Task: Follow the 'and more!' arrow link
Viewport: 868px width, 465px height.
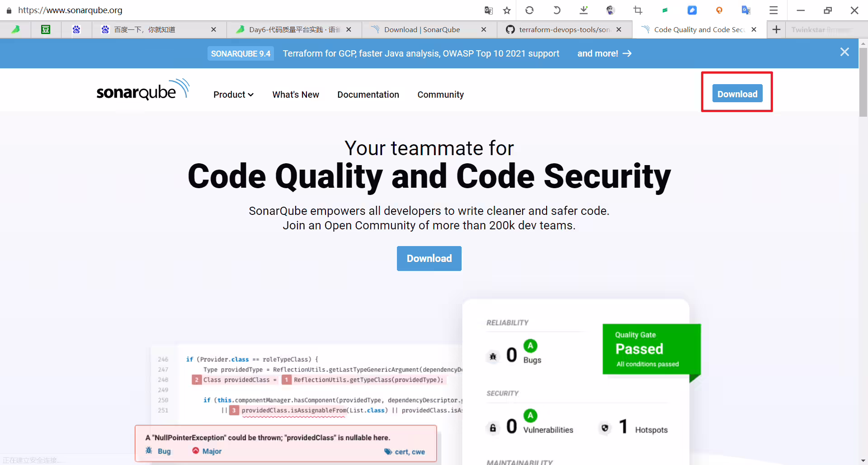Action: point(604,53)
